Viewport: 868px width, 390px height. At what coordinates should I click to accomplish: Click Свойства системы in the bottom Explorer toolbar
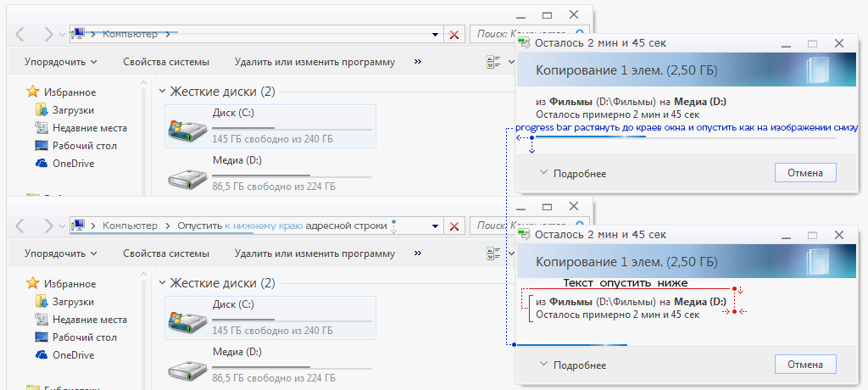166,253
